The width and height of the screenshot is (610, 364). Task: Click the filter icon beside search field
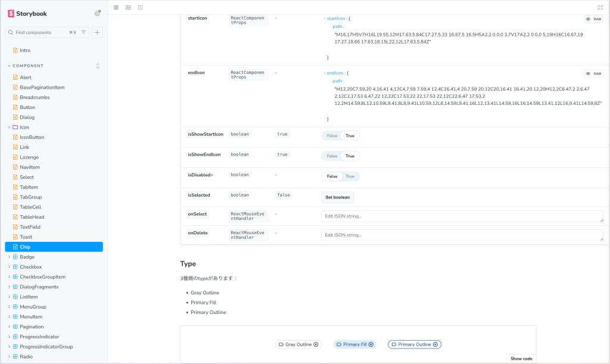(83, 32)
